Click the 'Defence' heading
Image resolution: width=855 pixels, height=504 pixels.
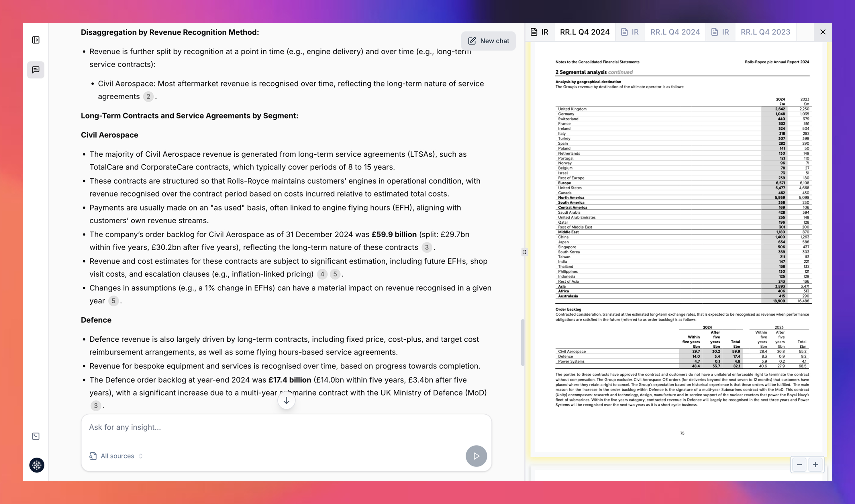point(96,320)
